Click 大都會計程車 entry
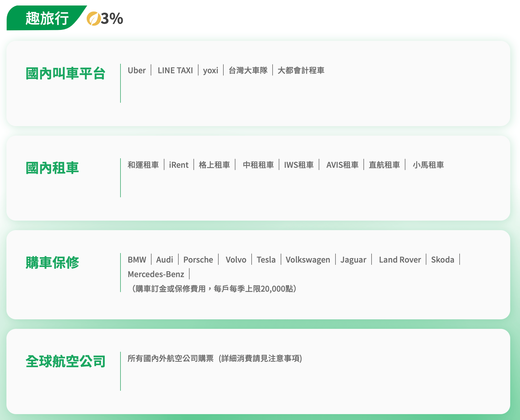The width and height of the screenshot is (520, 420). pyautogui.click(x=301, y=70)
